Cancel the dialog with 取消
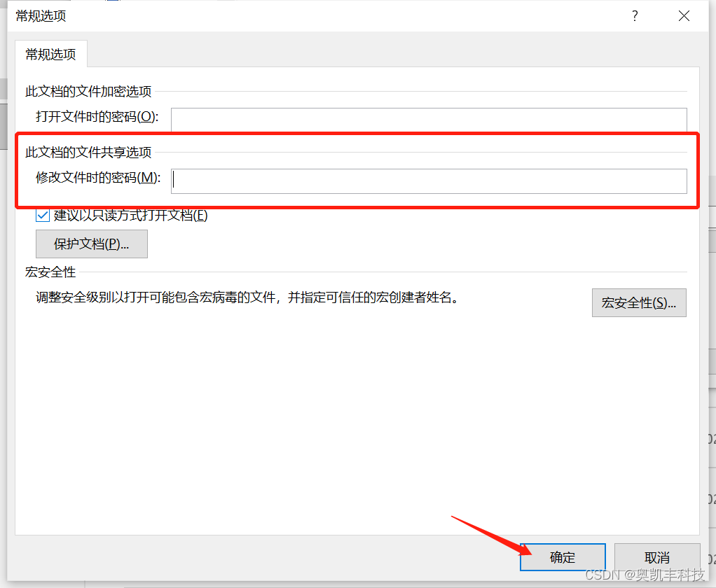 tap(656, 557)
